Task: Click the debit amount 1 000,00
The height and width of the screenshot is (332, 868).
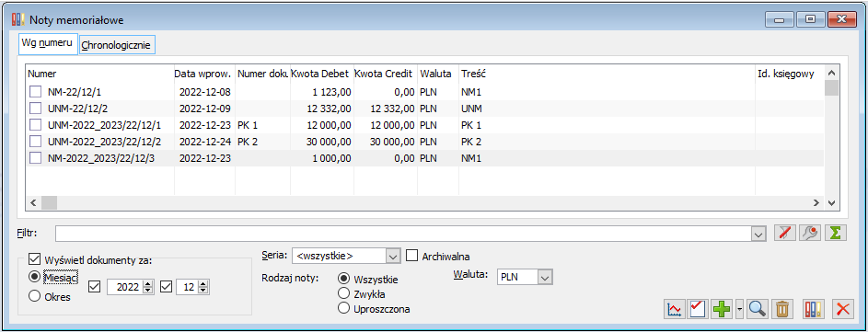Action: [x=331, y=158]
